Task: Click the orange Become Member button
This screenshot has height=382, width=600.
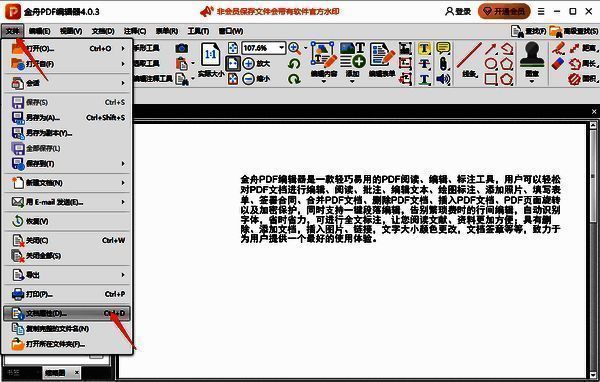Action: pyautogui.click(x=504, y=11)
